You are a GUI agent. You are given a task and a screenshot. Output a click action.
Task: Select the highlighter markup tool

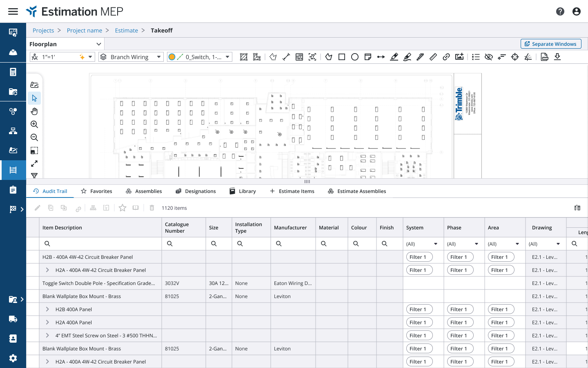pos(407,57)
